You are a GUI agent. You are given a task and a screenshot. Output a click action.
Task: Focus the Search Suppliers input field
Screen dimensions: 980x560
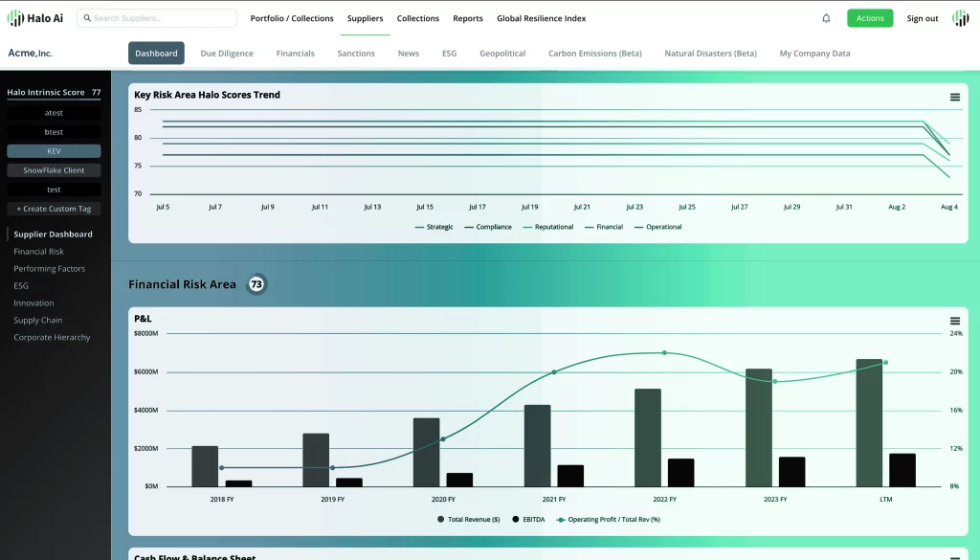point(161,18)
